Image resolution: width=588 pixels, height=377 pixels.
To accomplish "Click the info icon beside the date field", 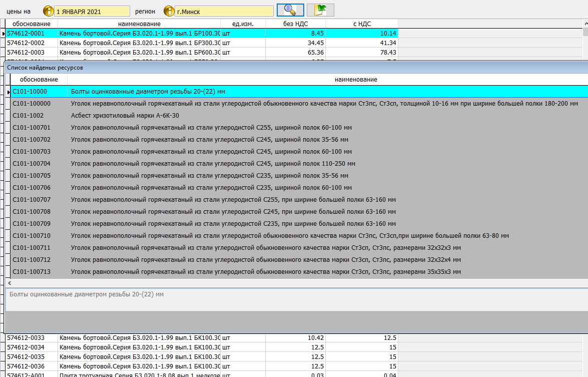I will pos(48,11).
